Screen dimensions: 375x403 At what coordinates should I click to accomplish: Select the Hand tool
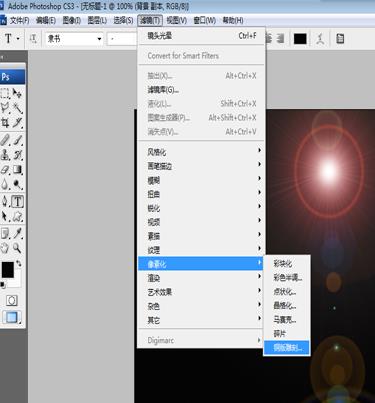coord(5,248)
